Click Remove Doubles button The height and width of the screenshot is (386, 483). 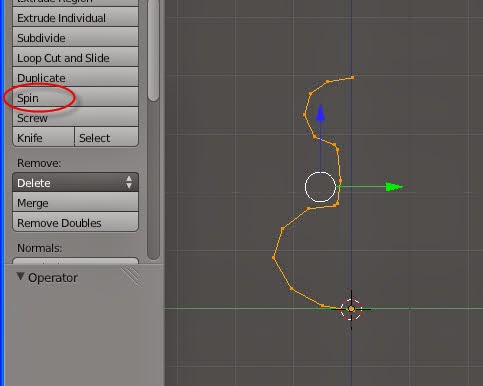(75, 222)
